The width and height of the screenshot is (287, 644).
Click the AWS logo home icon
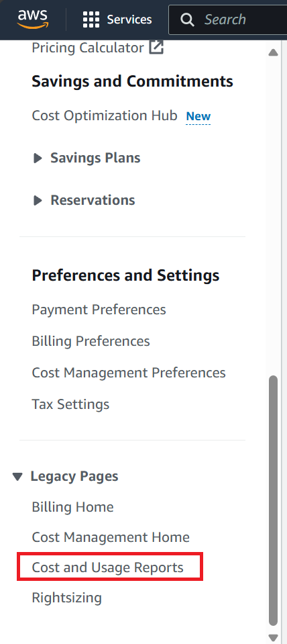pos(32,19)
